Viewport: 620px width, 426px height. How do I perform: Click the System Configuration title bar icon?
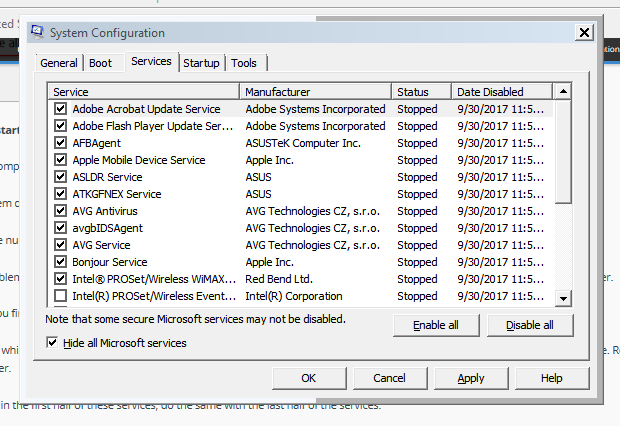(37, 32)
